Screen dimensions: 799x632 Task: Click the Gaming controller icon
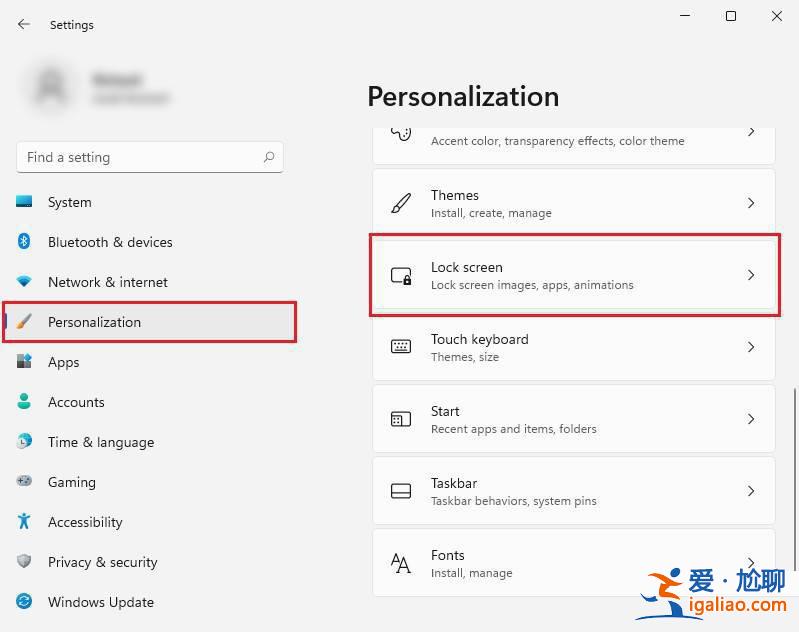coord(24,482)
